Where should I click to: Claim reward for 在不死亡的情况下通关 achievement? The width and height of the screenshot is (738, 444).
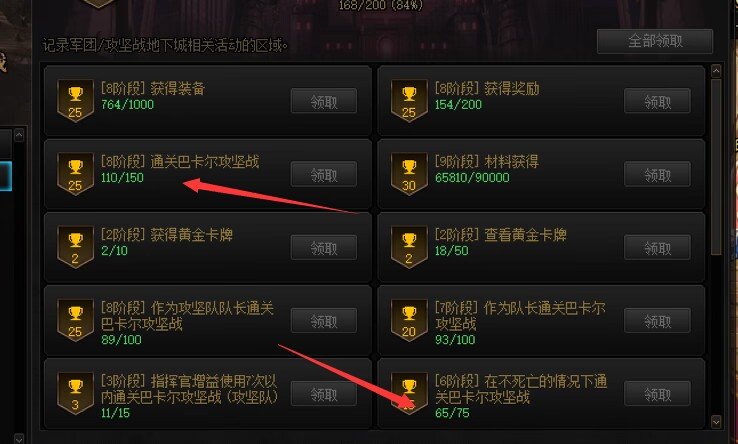(x=657, y=393)
